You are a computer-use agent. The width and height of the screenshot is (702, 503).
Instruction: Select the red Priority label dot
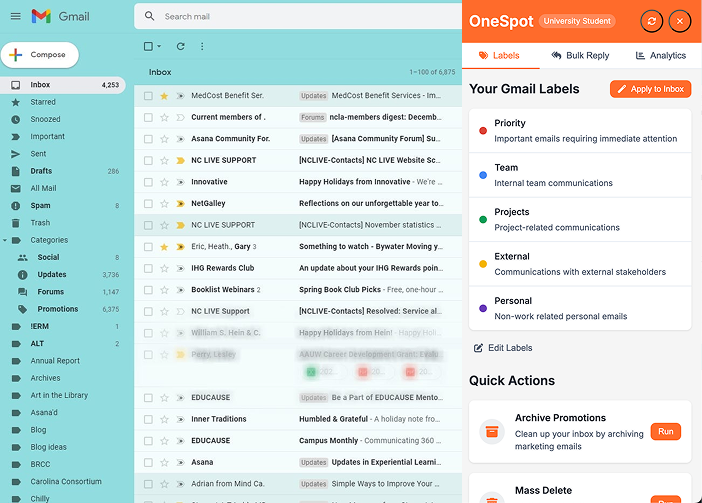point(483,131)
